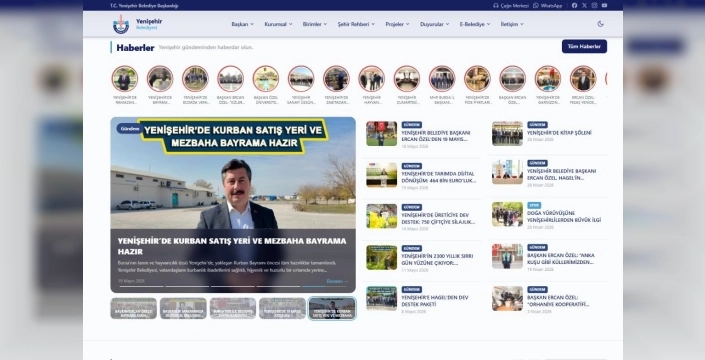Open news 'Yenişehir'de Kitap Şöleni'
705x360 pixels.
[559, 133]
